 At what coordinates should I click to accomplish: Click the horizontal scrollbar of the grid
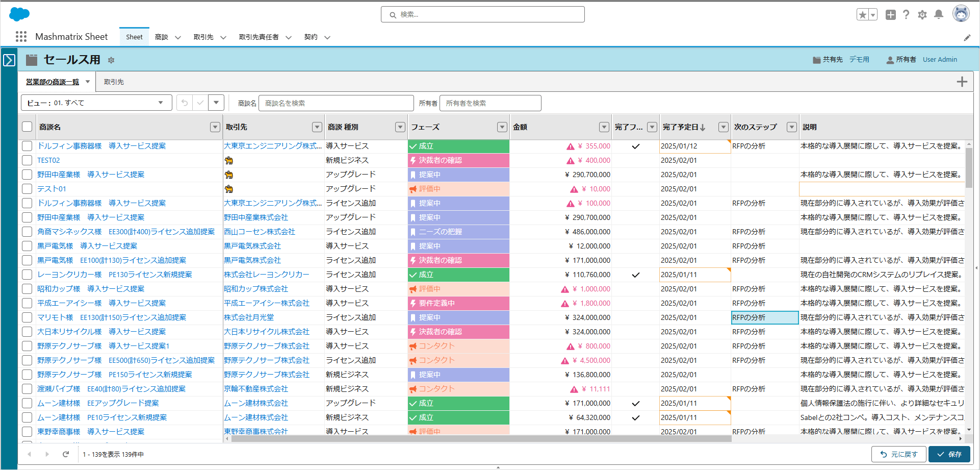481,438
